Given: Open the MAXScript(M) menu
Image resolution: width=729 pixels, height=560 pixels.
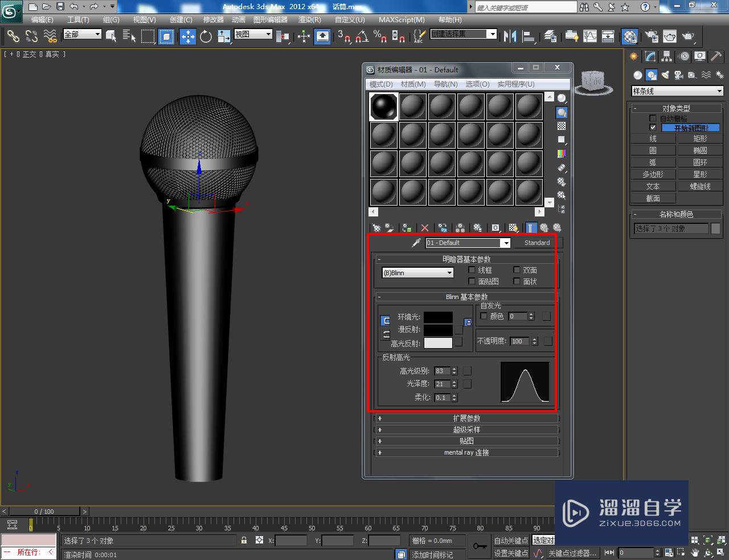Looking at the screenshot, I should click(402, 19).
